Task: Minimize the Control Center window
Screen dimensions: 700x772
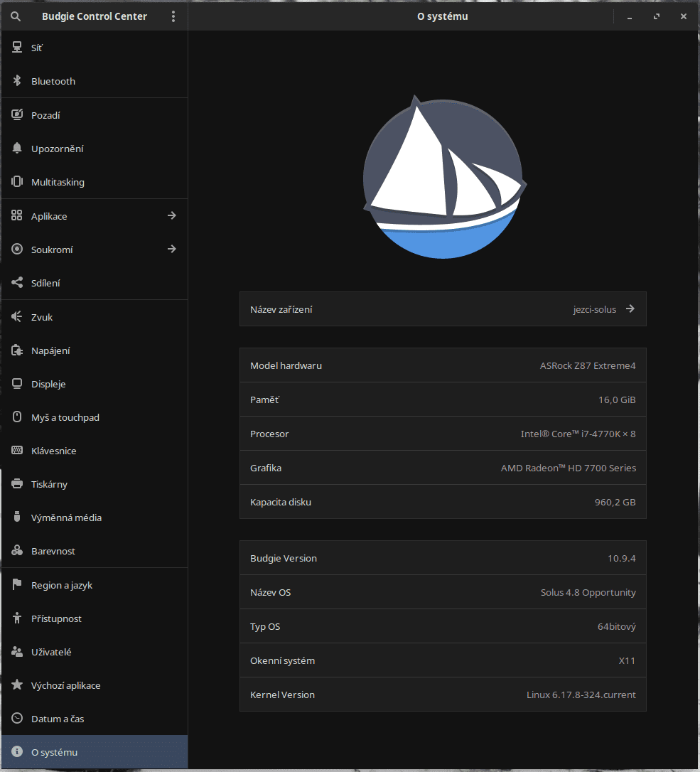Action: (630, 17)
